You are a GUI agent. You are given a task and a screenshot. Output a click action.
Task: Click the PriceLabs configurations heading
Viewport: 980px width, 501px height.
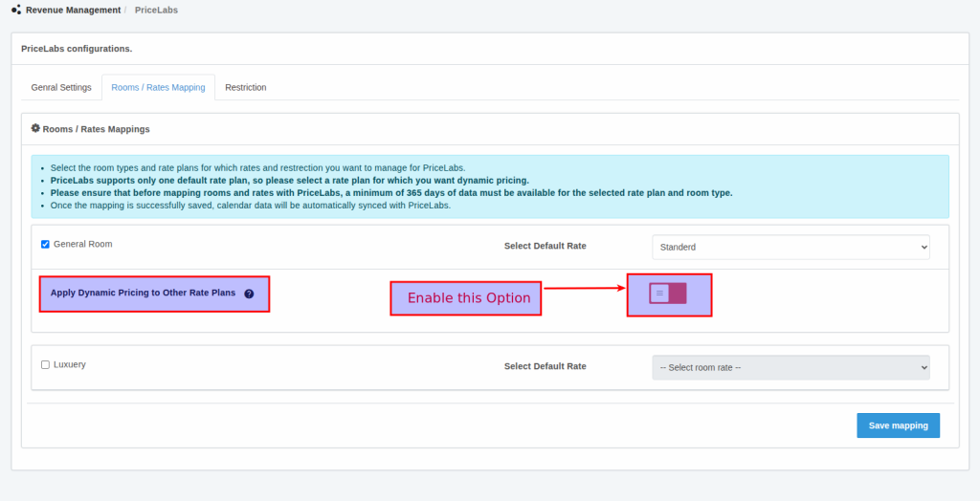coord(77,48)
